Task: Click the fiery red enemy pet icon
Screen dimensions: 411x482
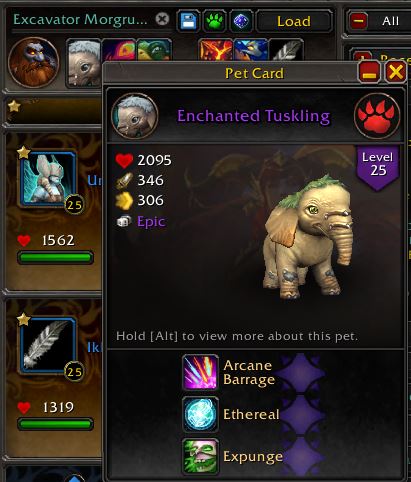Action: click(216, 49)
